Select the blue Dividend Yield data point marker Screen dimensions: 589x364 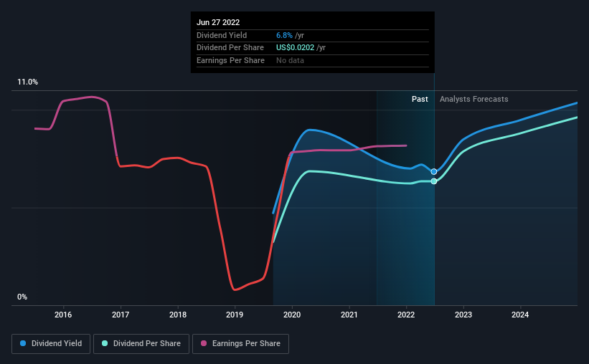tap(434, 171)
